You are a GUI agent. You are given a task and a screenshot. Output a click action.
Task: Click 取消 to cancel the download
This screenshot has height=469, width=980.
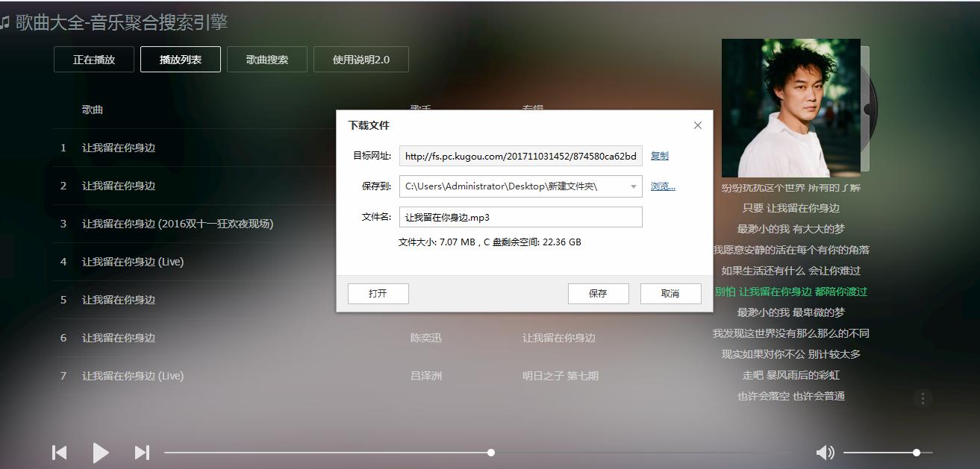(x=670, y=293)
